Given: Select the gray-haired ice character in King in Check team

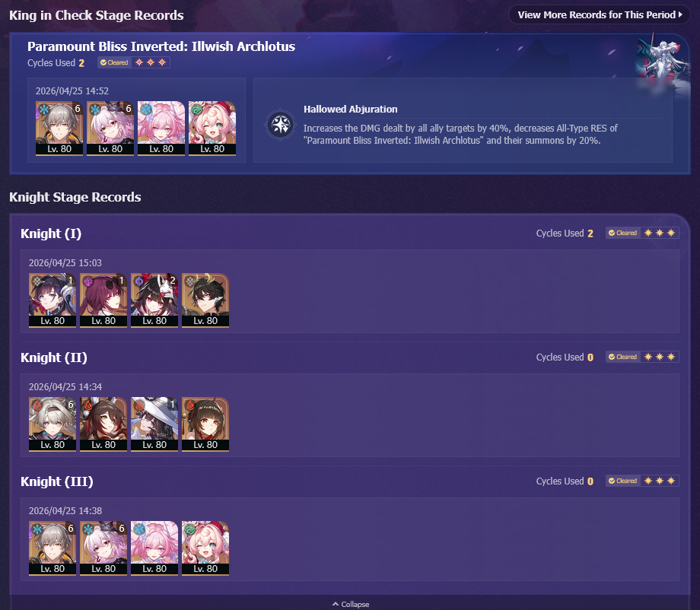Looking at the screenshot, I should pyautogui.click(x=59, y=129).
